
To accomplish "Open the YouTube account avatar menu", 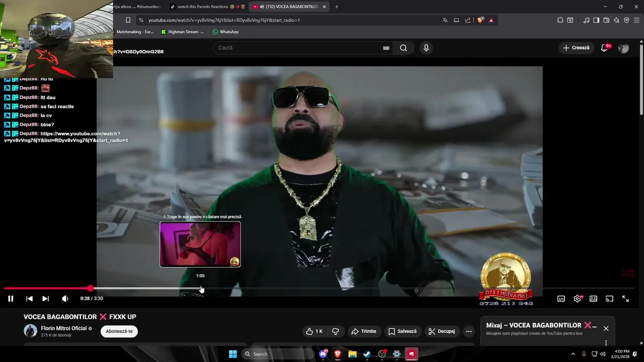I will click(x=623, y=48).
